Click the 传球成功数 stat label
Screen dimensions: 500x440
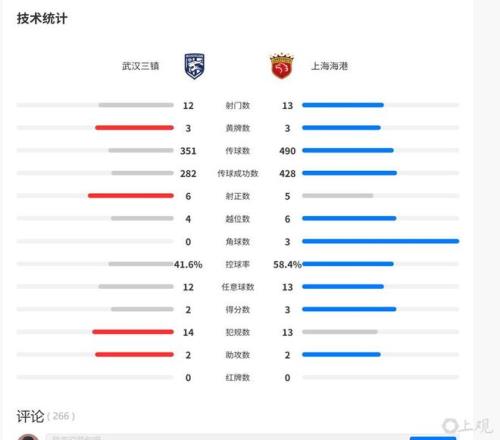pyautogui.click(x=238, y=173)
